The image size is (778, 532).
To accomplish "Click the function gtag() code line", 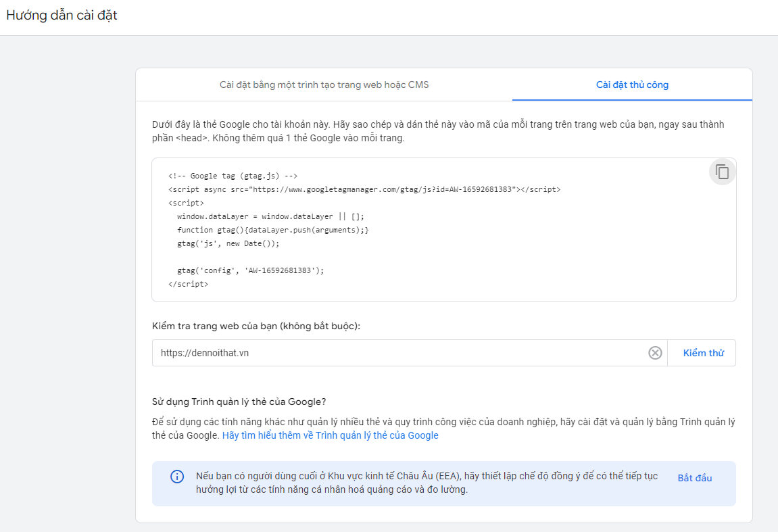I will [x=272, y=230].
